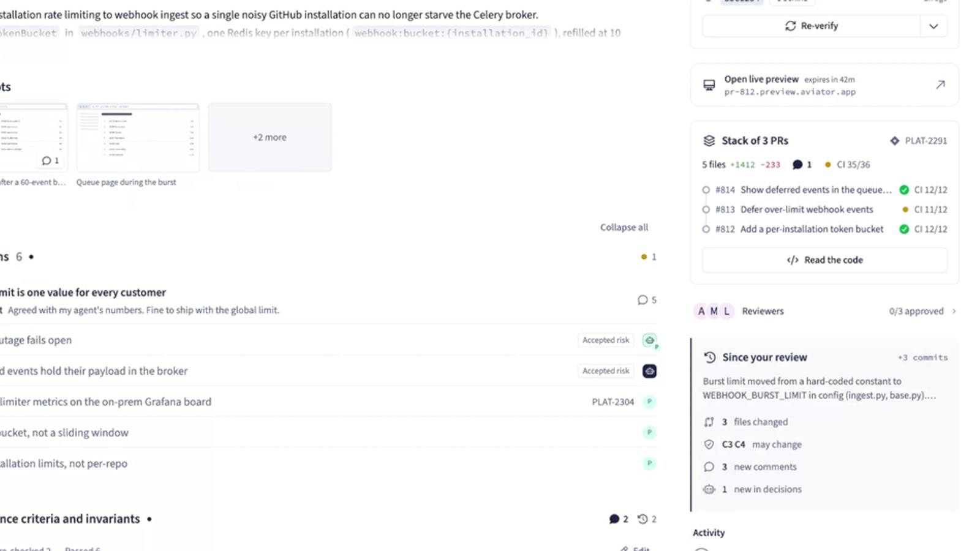980x551 pixels.
Task: Click reviewer avatar A
Action: (701, 311)
